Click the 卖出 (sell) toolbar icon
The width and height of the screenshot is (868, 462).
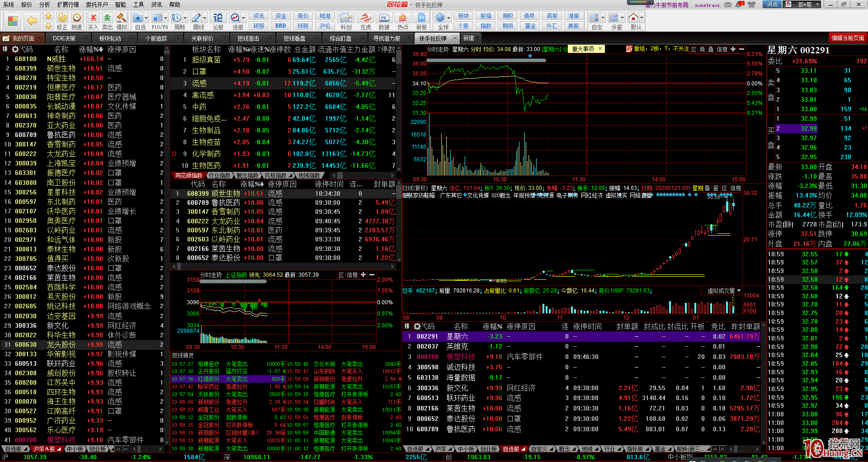click(107, 20)
